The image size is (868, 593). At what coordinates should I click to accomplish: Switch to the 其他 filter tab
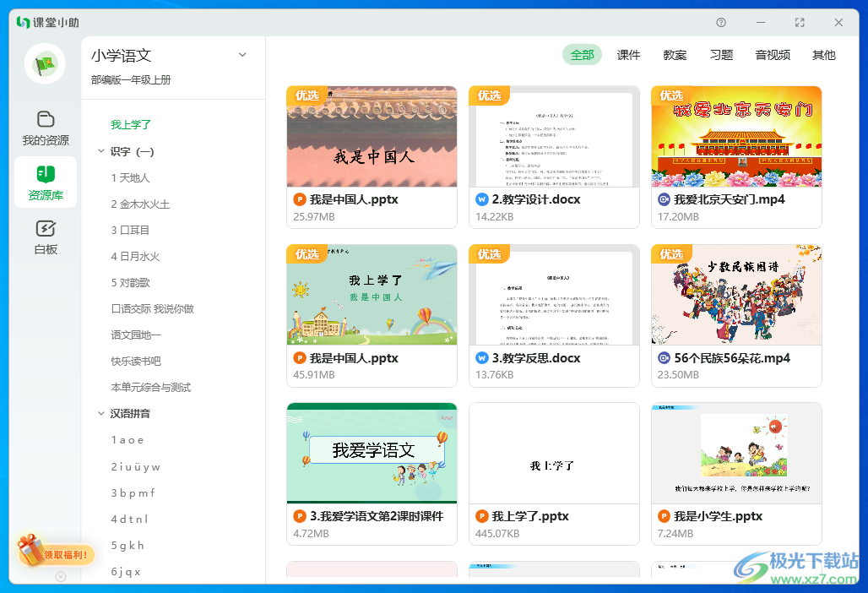point(824,55)
